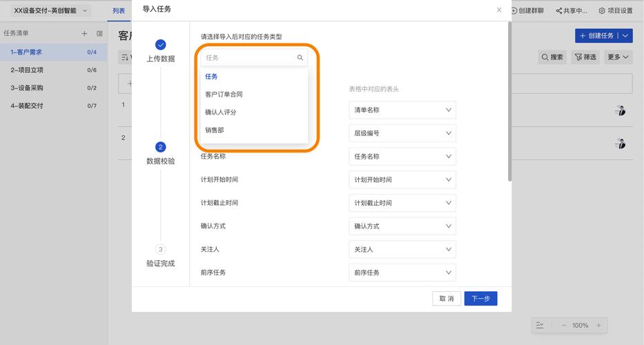Click zoom out minus icon

pos(563,325)
